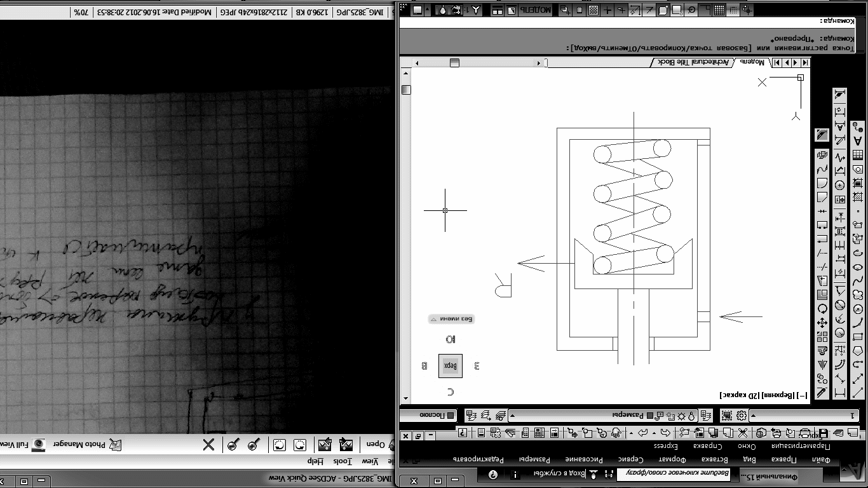868x488 pixels.
Task: Click the ACDSee delete X icon
Action: (208, 445)
